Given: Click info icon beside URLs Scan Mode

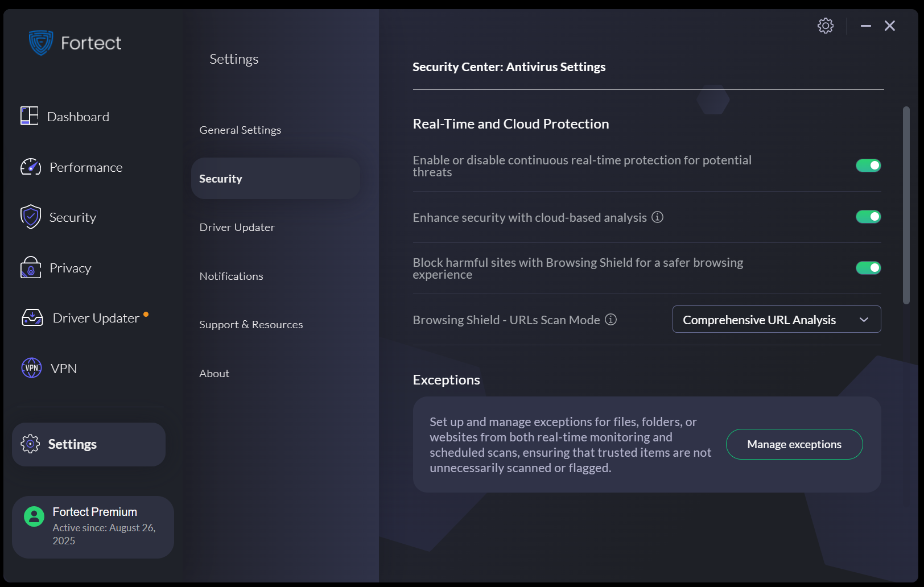Looking at the screenshot, I should (x=611, y=320).
